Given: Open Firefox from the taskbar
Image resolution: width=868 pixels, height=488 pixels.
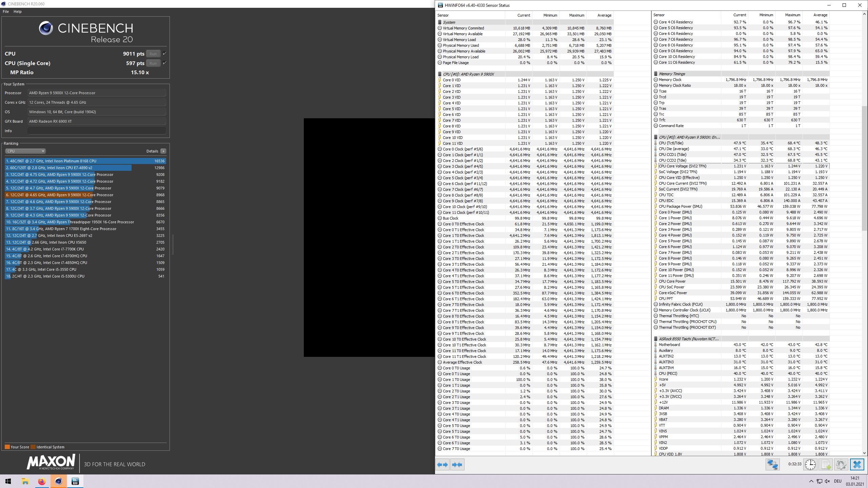Looking at the screenshot, I should (42, 481).
